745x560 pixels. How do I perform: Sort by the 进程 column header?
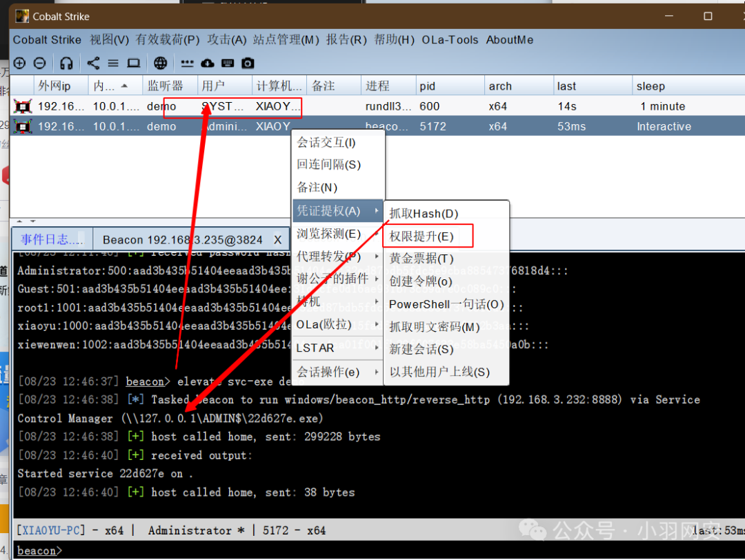click(x=388, y=86)
